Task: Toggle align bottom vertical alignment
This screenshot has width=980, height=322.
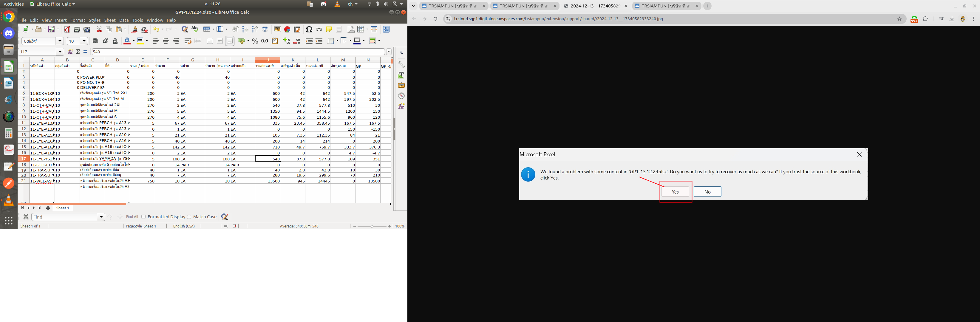Action: coord(229,41)
